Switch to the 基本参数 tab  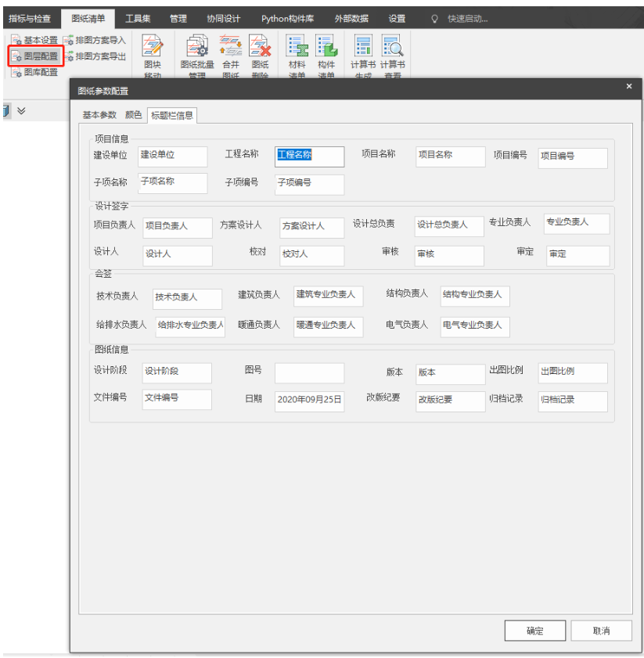pos(99,115)
